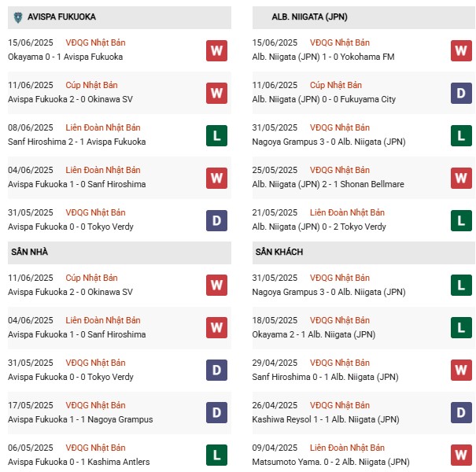This screenshot has width=476, height=472.
Task: Select the SÂN KHÁCH section header
Action: pyautogui.click(x=279, y=252)
